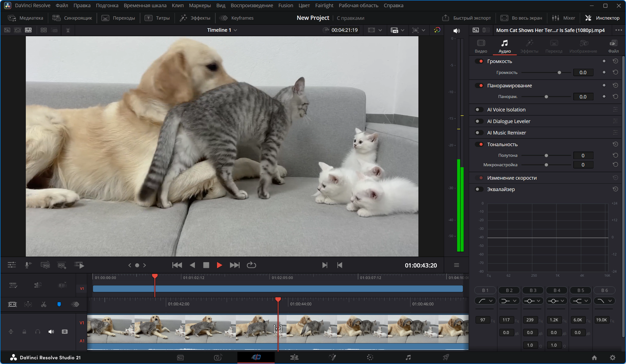This screenshot has height=364, width=626.
Task: Adjust the Панорам. pan slider handle
Action: [x=546, y=97]
